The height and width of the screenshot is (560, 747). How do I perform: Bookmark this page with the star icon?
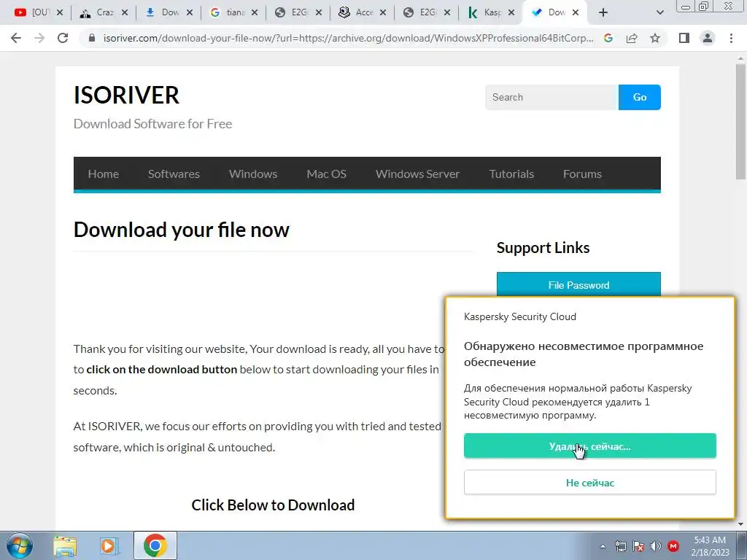655,38
